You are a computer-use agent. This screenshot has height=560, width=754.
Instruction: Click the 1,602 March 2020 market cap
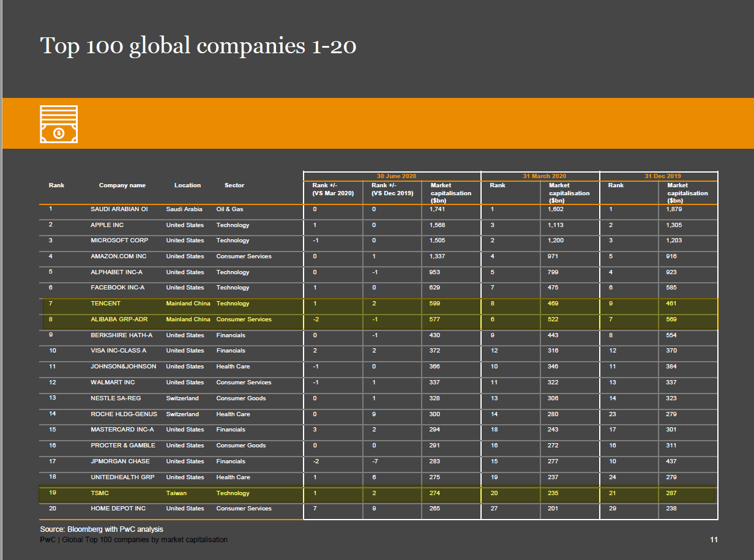point(556,209)
